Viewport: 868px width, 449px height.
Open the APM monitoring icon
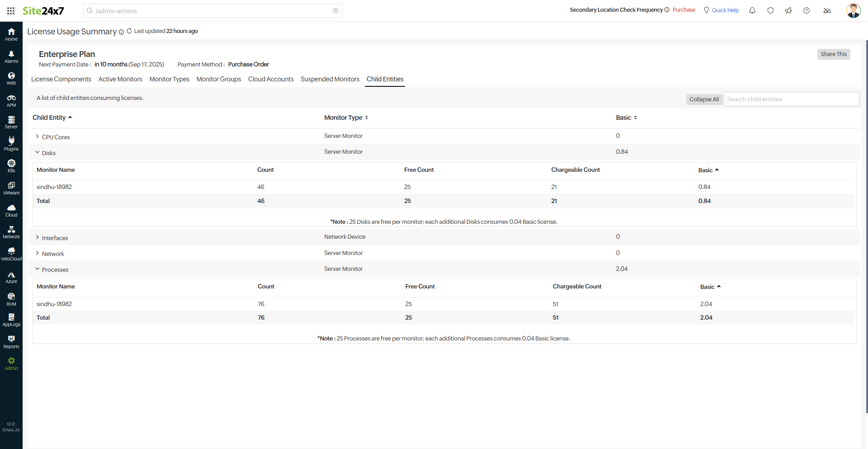(11, 100)
